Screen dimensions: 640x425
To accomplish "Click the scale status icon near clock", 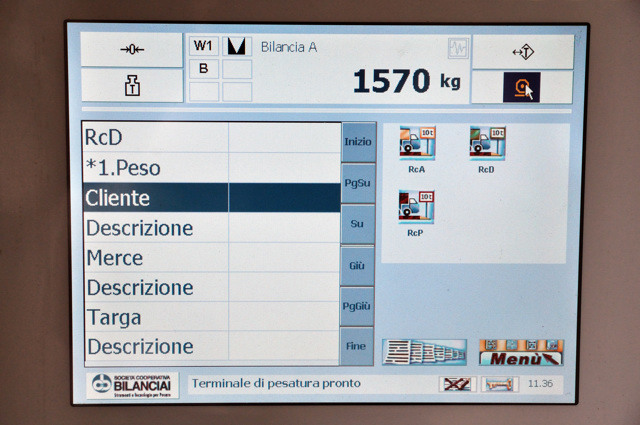I will tap(498, 384).
